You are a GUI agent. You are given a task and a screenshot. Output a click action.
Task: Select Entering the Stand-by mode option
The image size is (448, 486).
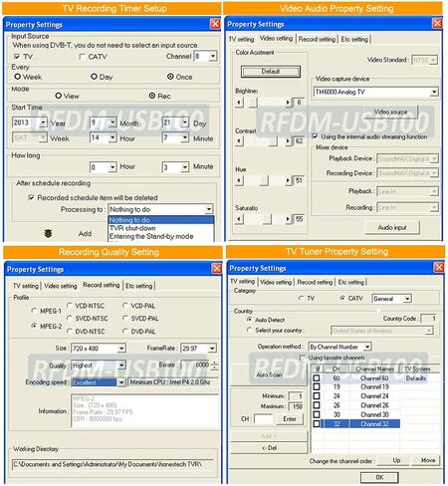[151, 236]
